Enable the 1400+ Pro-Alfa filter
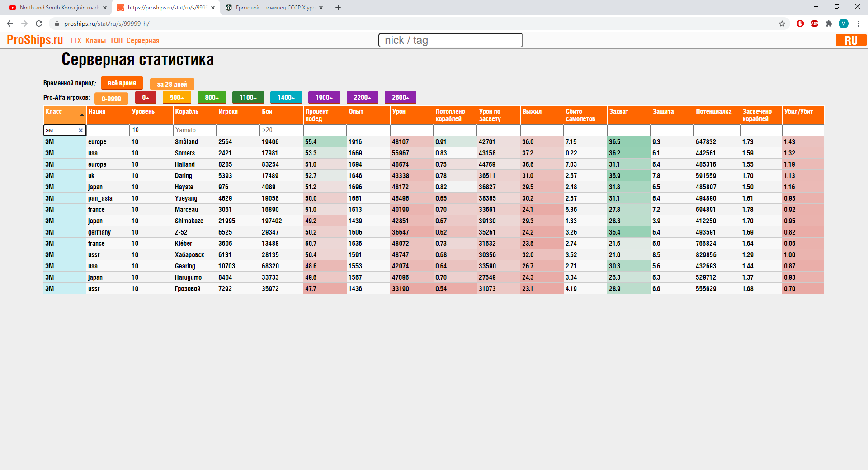Screen dimensions: 868x470 [x=286, y=98]
